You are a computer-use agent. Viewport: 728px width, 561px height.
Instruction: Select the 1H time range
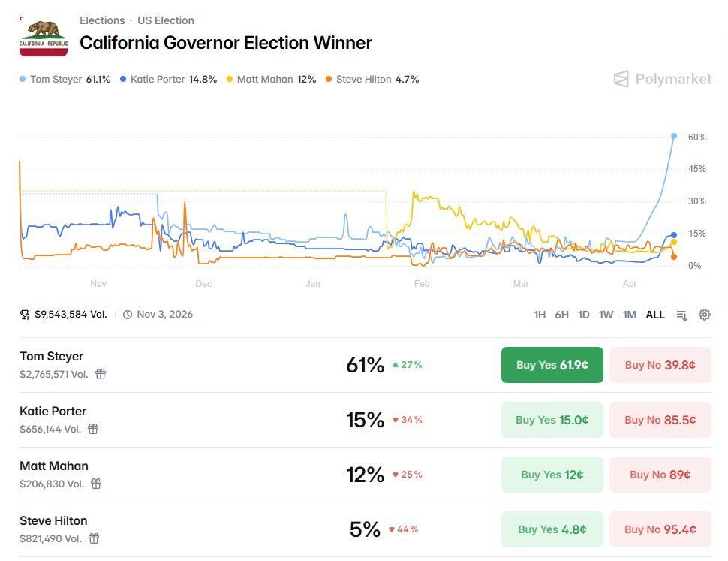pos(540,315)
